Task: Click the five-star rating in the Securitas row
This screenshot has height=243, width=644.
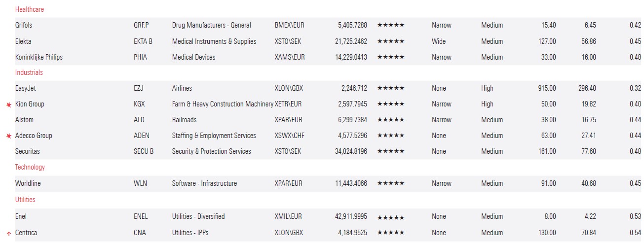Action: (390, 151)
